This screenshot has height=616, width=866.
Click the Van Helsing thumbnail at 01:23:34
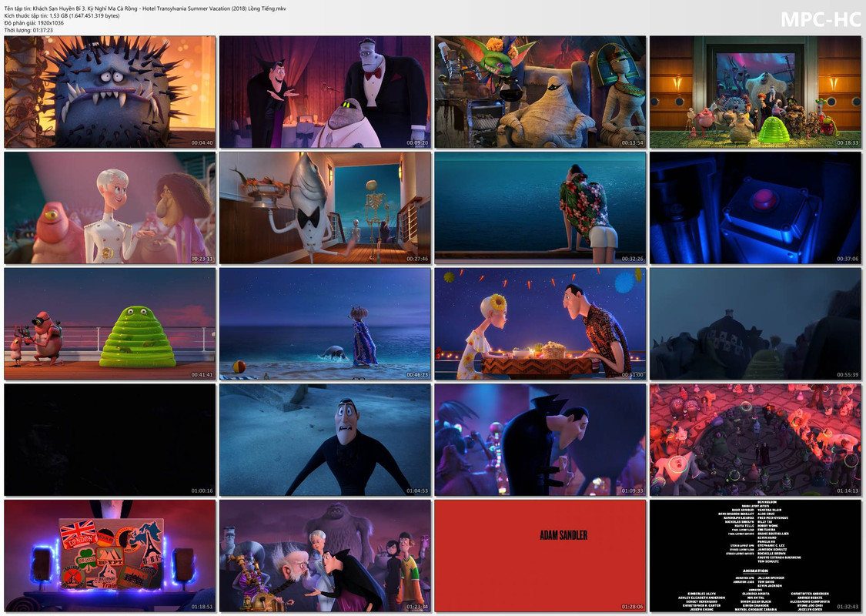click(x=325, y=556)
